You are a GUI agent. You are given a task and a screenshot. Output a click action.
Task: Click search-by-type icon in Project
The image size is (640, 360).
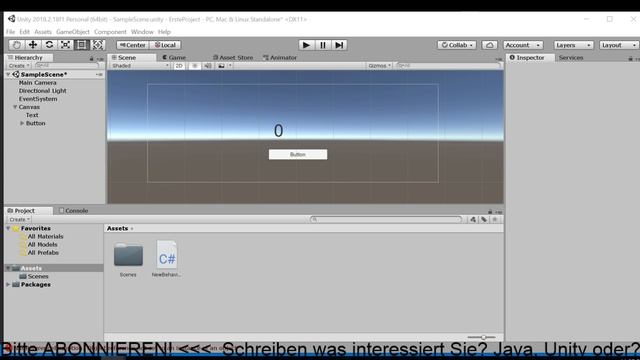(473, 220)
